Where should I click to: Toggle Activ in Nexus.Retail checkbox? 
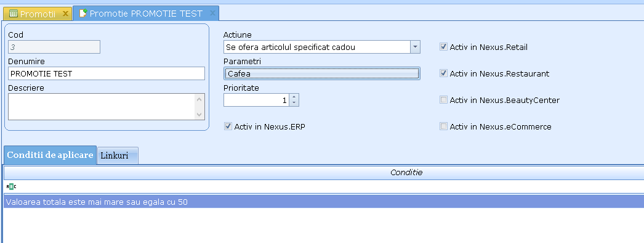[x=443, y=47]
